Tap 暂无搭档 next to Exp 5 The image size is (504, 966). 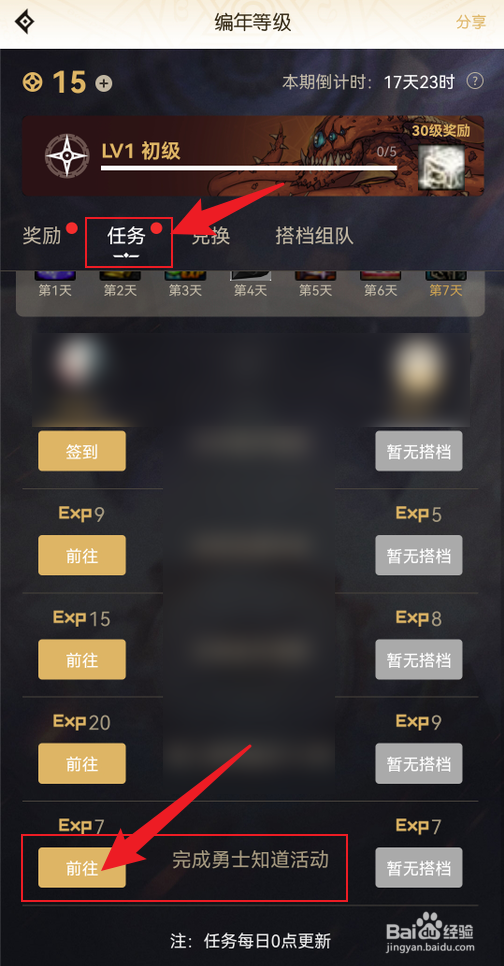[x=419, y=555]
